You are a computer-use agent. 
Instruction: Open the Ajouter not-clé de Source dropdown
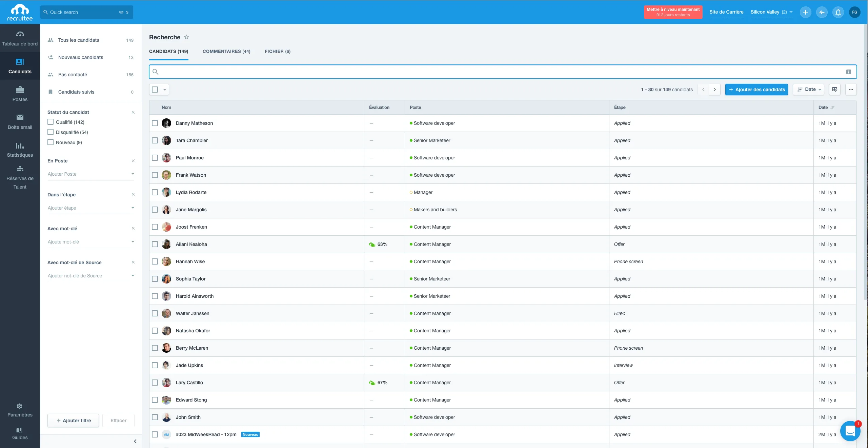[91, 276]
